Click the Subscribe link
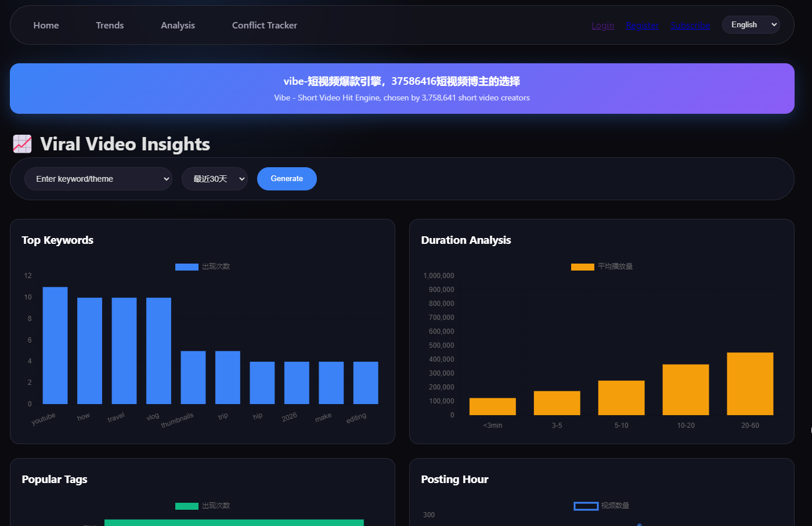Viewport: 812px width, 526px height. click(x=690, y=25)
